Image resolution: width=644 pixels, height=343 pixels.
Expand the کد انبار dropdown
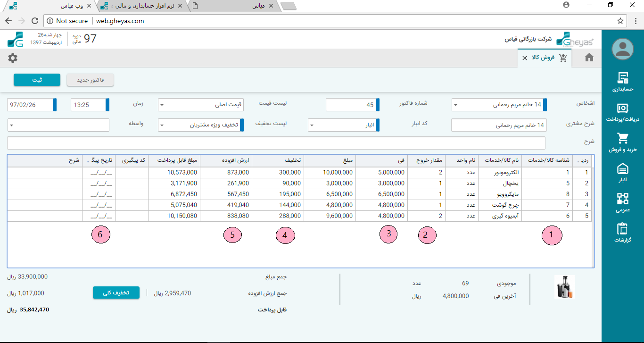[x=312, y=125]
